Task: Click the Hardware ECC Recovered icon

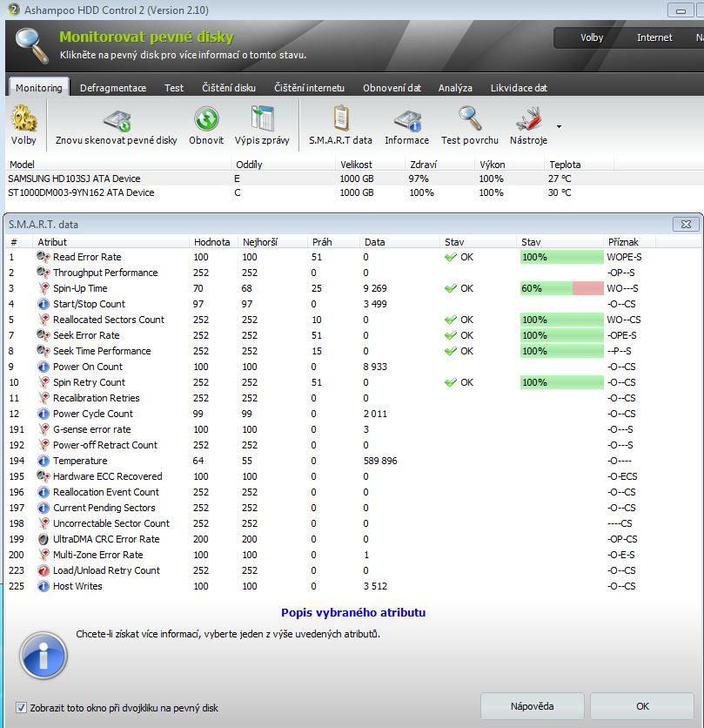Action: (x=44, y=476)
